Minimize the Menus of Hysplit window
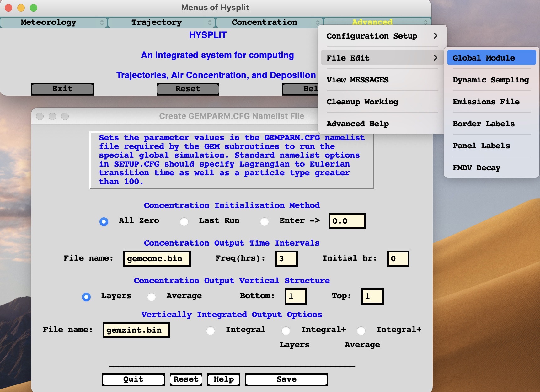 (21, 8)
